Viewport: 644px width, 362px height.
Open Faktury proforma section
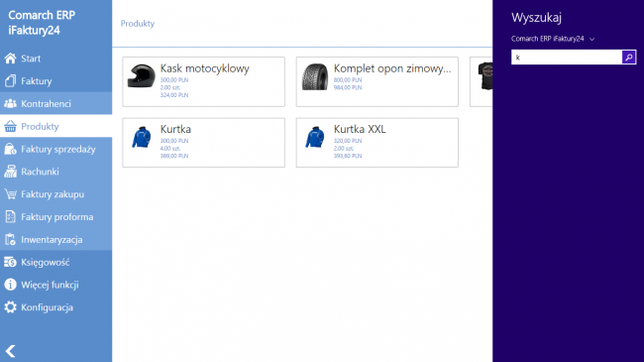(55, 217)
